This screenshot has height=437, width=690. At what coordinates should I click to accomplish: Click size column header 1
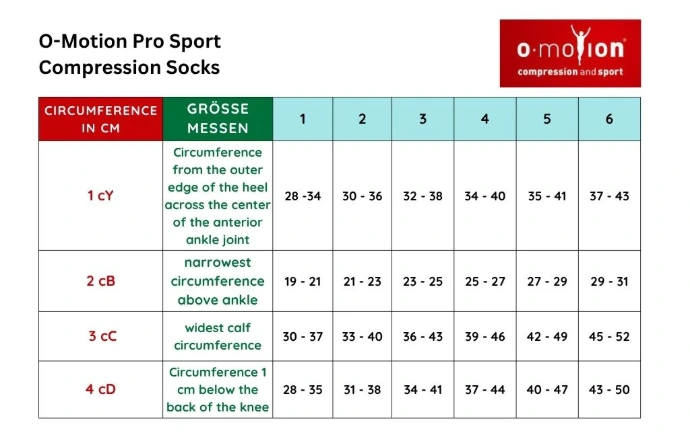303,119
